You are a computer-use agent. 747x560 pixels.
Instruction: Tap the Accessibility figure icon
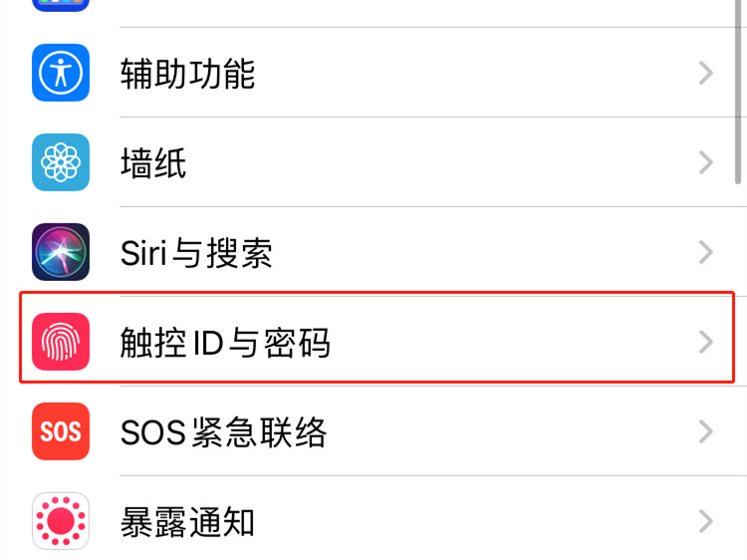pos(61,73)
